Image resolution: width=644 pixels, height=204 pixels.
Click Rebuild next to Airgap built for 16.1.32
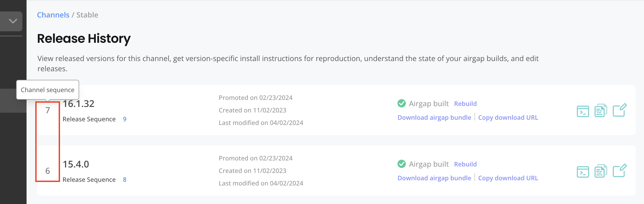pos(465,104)
